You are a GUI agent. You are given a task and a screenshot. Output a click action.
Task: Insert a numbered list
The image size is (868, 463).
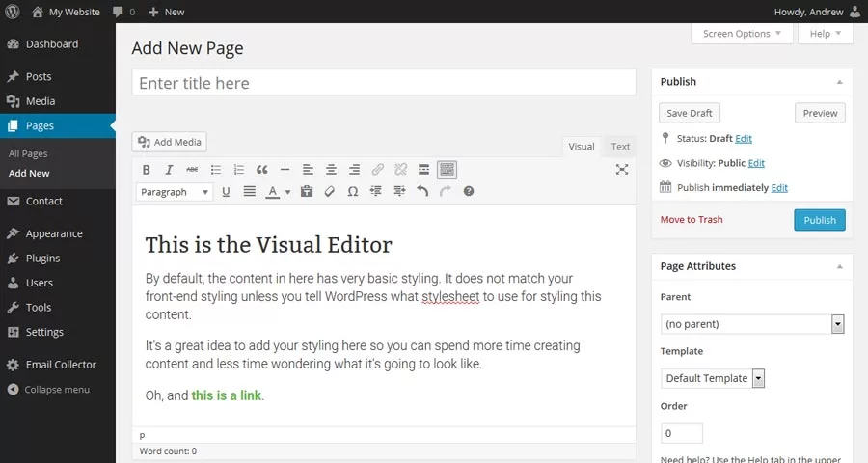coord(238,170)
